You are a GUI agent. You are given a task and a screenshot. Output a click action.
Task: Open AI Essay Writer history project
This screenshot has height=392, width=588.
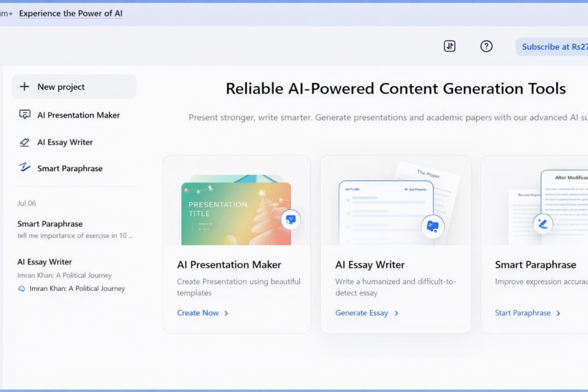tap(45, 262)
